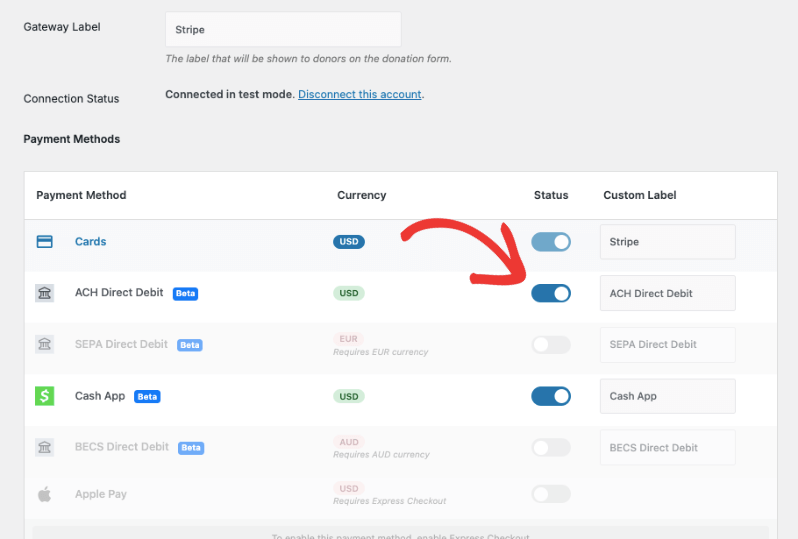Click the USD currency badge for Cards

(349, 241)
